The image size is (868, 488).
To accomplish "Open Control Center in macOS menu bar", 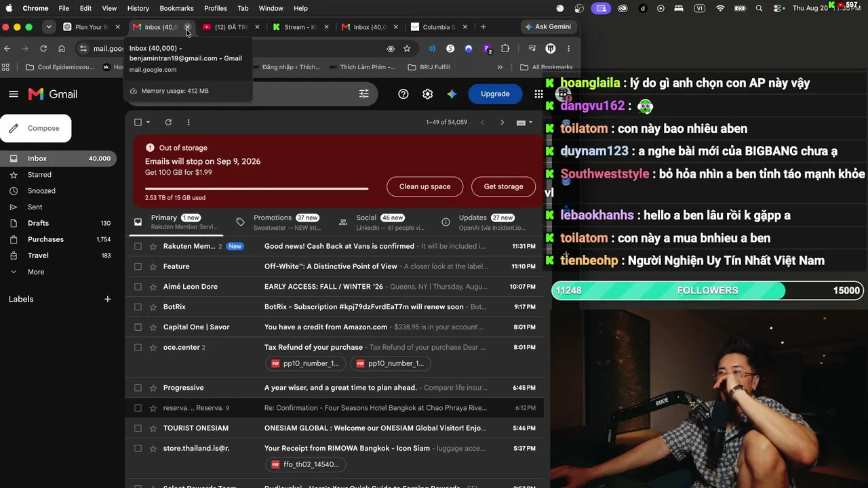I will click(x=778, y=8).
